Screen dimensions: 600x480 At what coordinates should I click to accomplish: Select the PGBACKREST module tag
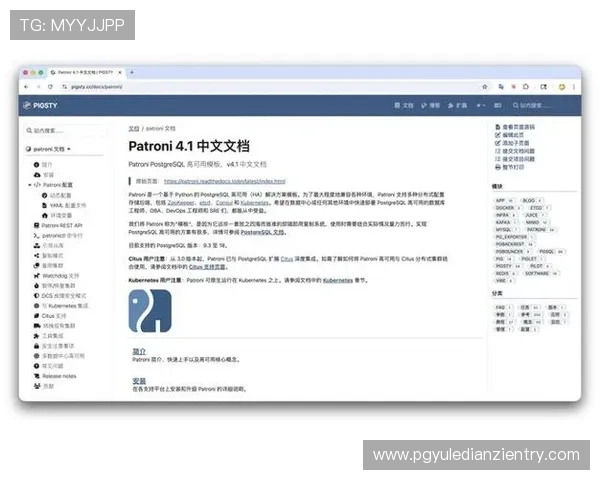(514, 244)
